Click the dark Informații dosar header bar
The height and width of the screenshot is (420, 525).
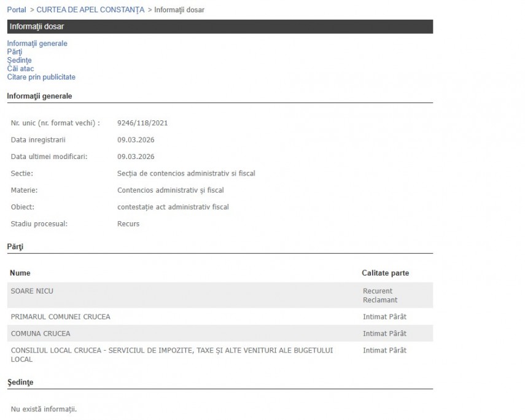tap(220, 26)
